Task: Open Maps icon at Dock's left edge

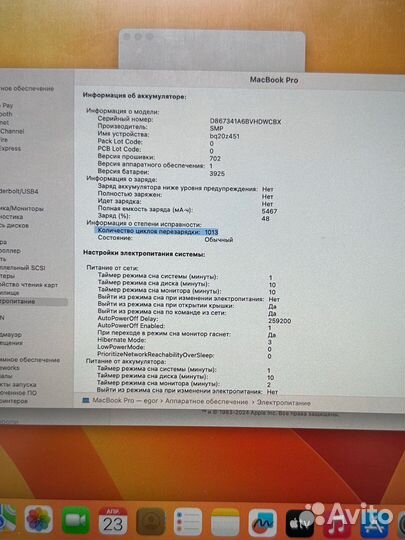Action: click(6, 519)
